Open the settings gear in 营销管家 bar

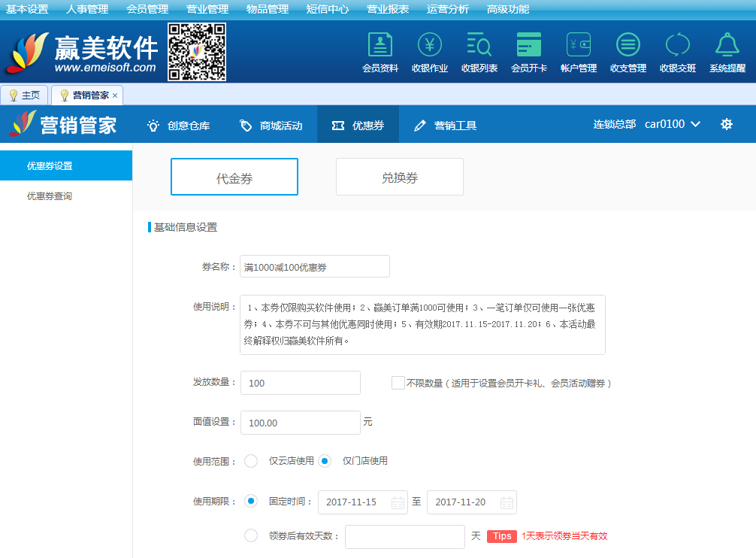pos(726,124)
